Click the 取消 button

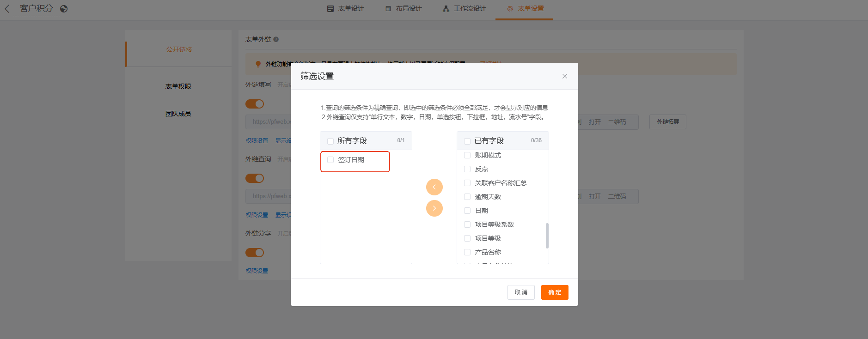tap(521, 292)
